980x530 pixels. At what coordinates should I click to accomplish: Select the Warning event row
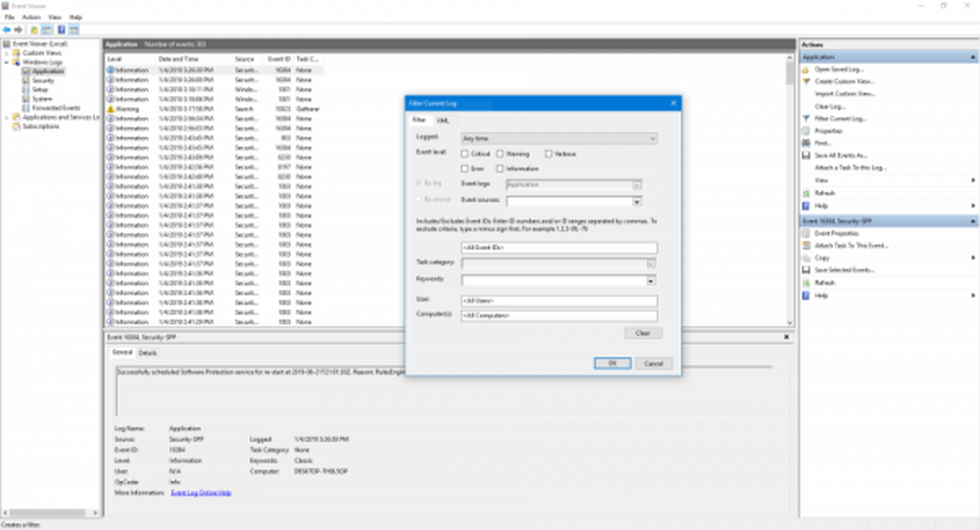click(214, 109)
